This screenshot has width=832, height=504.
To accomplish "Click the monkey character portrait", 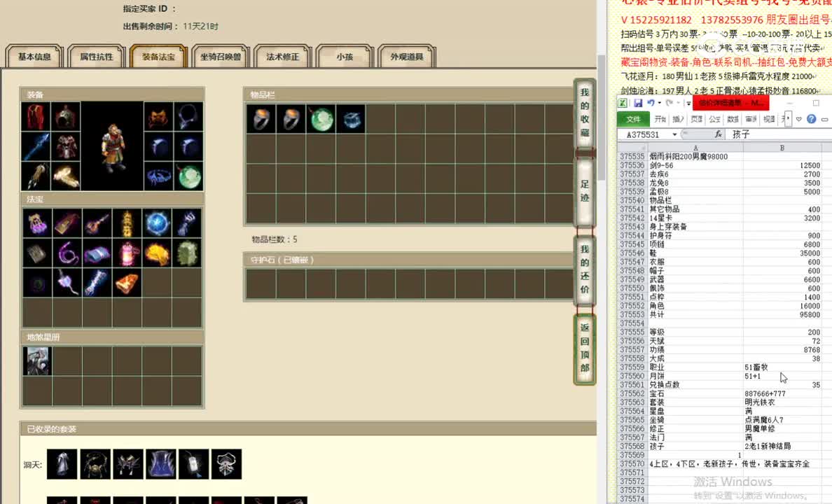I will (112, 146).
